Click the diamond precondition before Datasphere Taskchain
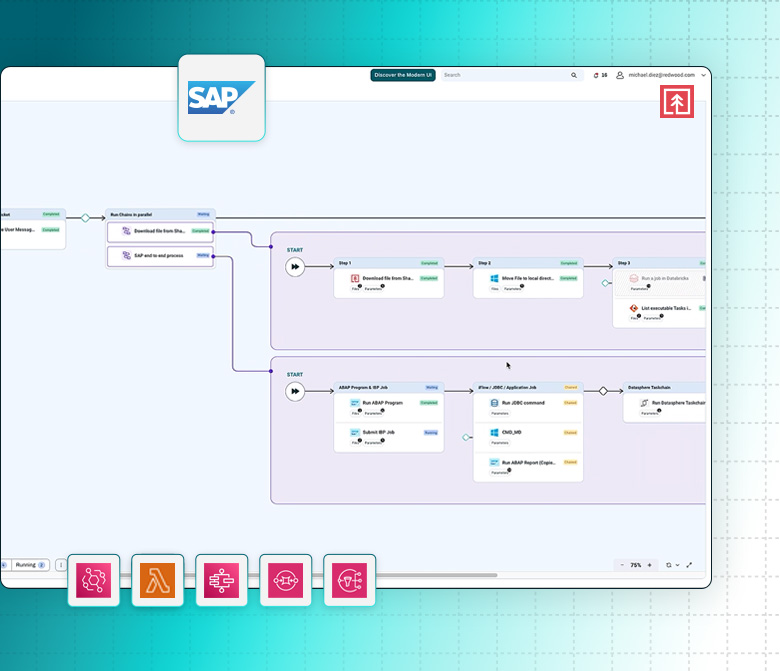Screen dimensions: 780x671 [603, 391]
